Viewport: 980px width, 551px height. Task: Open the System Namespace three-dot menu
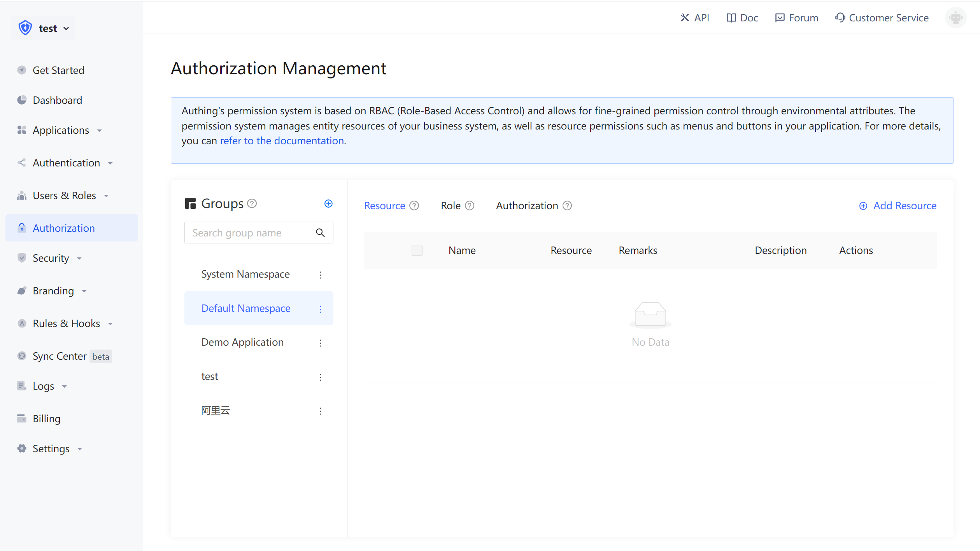coord(320,275)
